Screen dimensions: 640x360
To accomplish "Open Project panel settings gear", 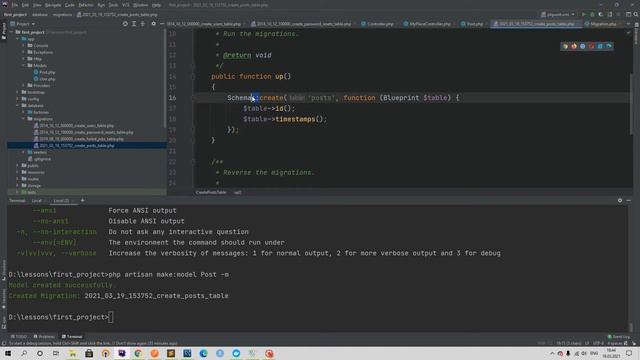I will [x=153, y=24].
